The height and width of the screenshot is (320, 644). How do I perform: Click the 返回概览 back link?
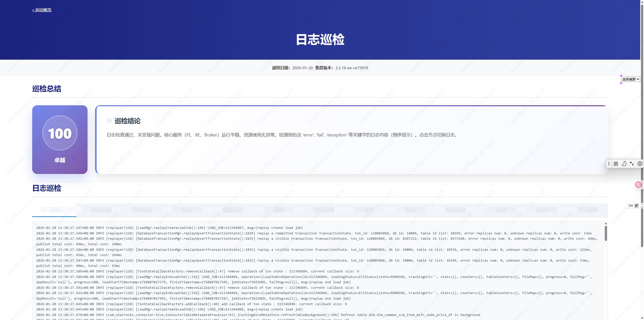click(42, 10)
